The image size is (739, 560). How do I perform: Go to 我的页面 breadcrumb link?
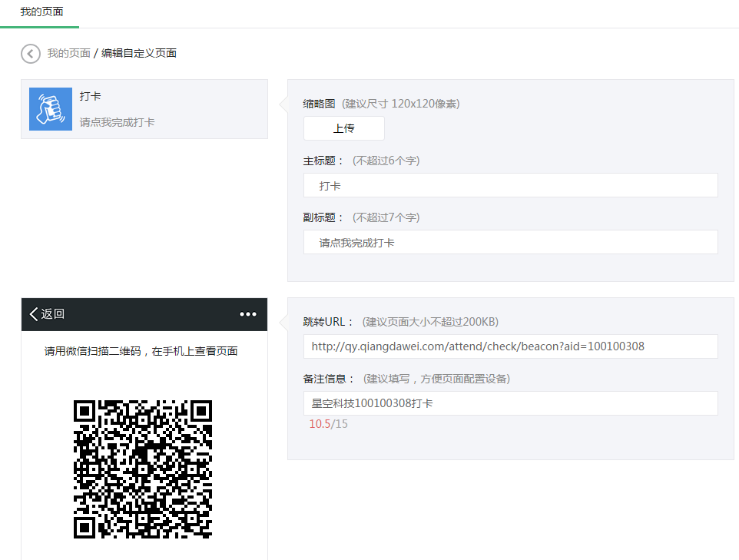(x=69, y=53)
